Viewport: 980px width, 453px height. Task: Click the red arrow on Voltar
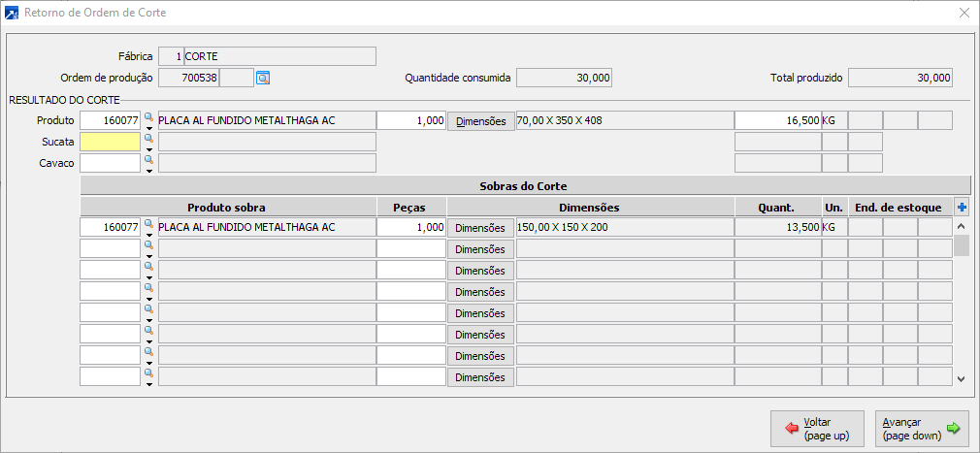click(x=792, y=429)
